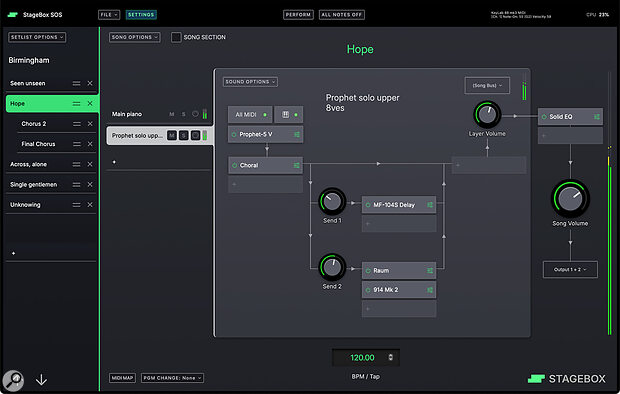Click reorder handle on Hope row
Image resolution: width=620 pixels, height=394 pixels.
point(76,103)
